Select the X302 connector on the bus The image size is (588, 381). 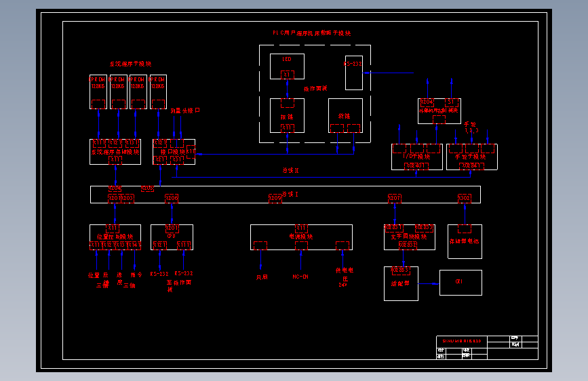point(465,198)
